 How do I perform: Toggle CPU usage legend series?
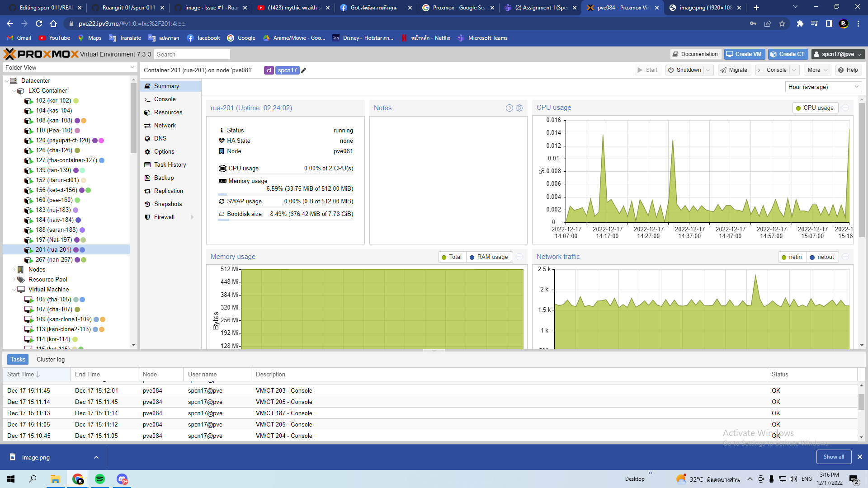pos(815,108)
